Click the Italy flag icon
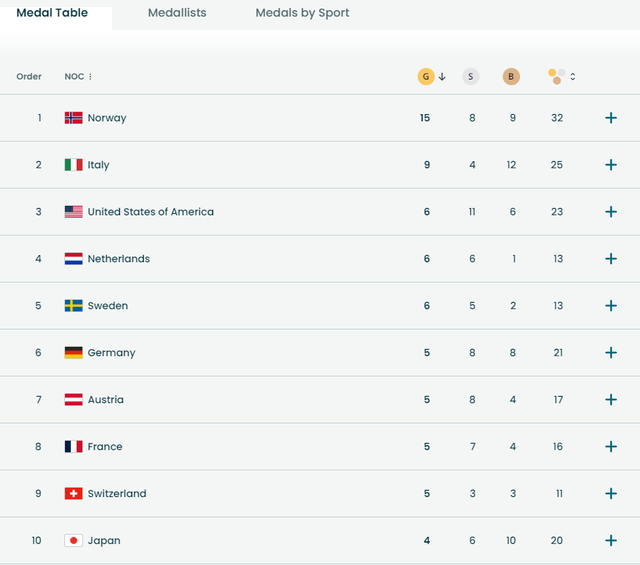The width and height of the screenshot is (640, 565). [74, 165]
